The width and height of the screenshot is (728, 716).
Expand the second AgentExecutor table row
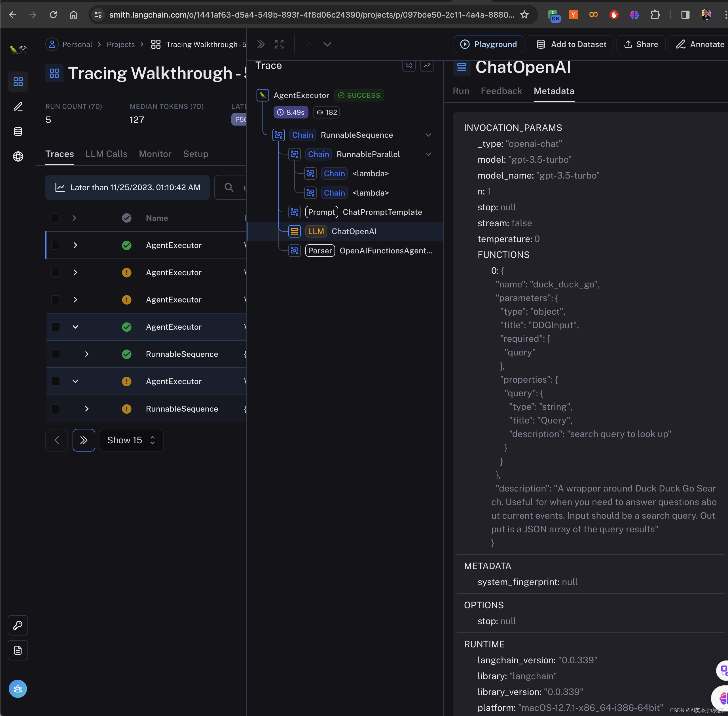(x=75, y=272)
